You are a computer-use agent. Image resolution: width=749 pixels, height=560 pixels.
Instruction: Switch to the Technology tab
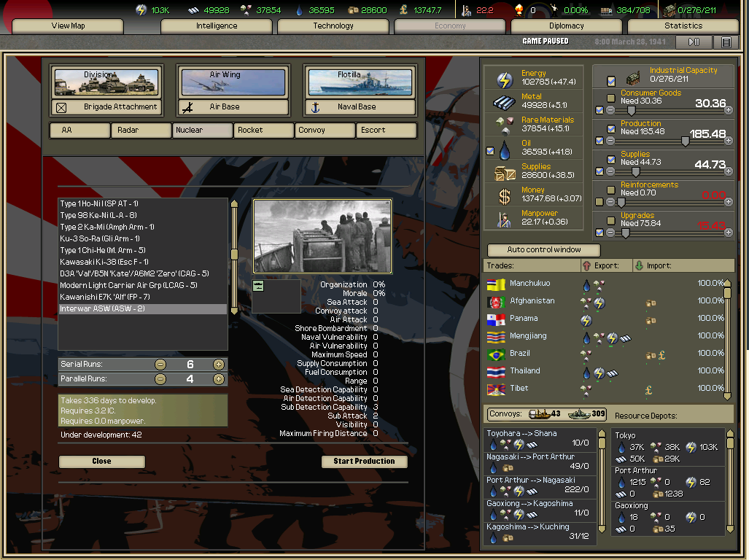(x=333, y=26)
